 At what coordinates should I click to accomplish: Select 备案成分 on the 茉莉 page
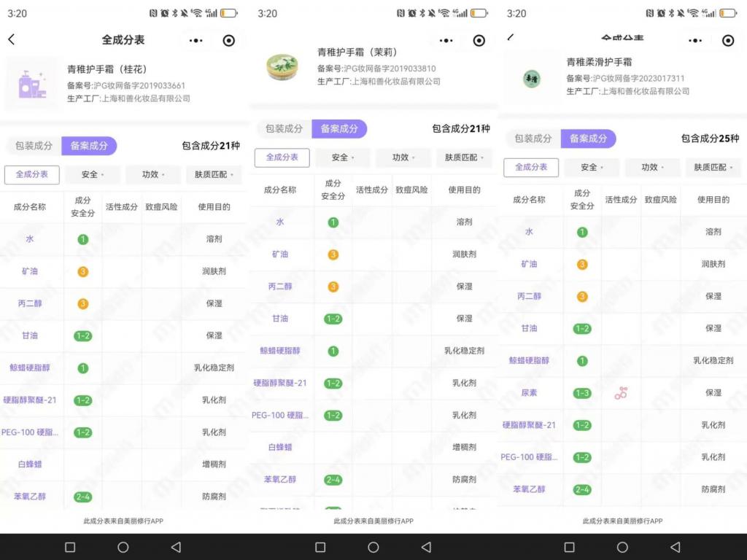coord(339,129)
